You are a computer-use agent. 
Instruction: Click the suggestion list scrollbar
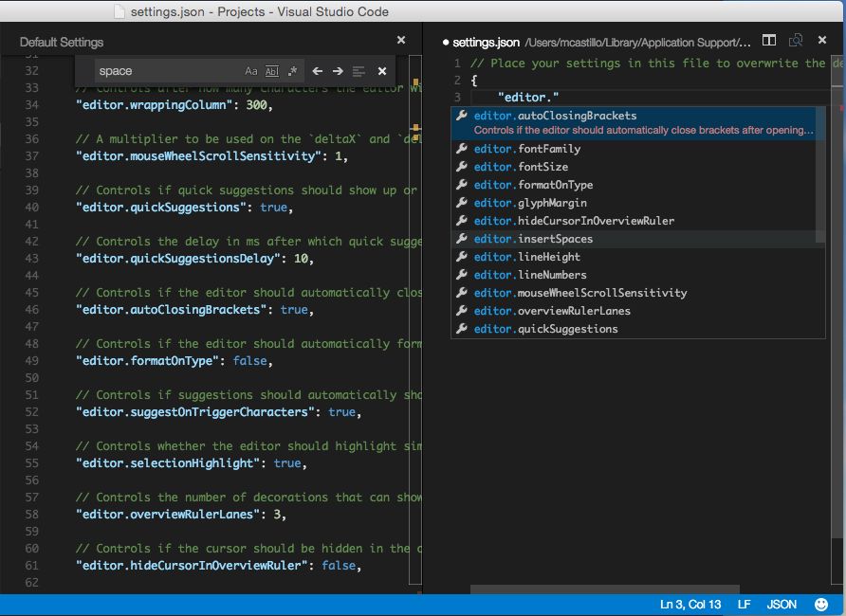tap(820, 174)
